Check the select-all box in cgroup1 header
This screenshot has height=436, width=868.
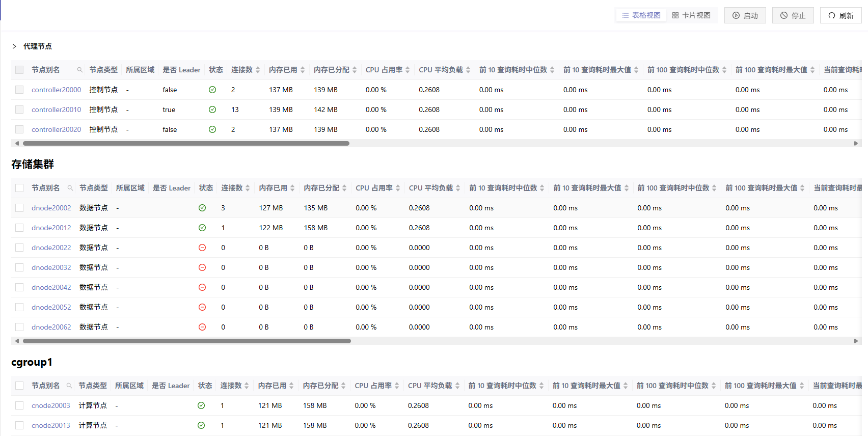click(19, 386)
